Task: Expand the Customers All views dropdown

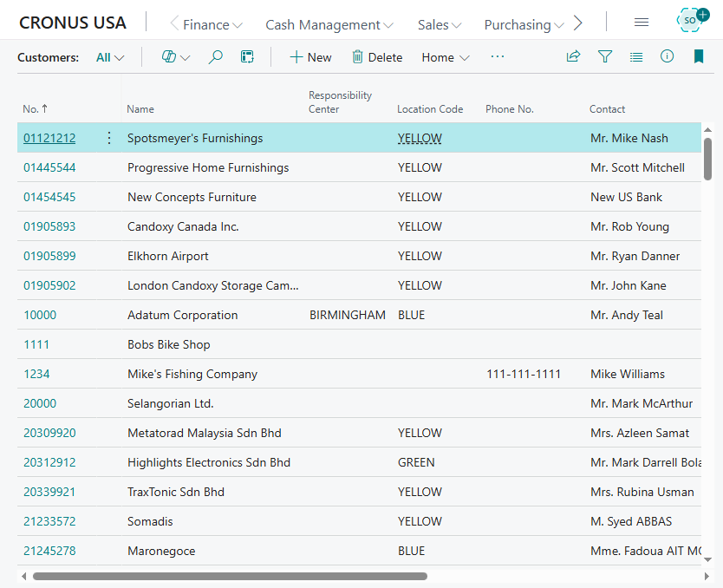Action: coord(110,57)
